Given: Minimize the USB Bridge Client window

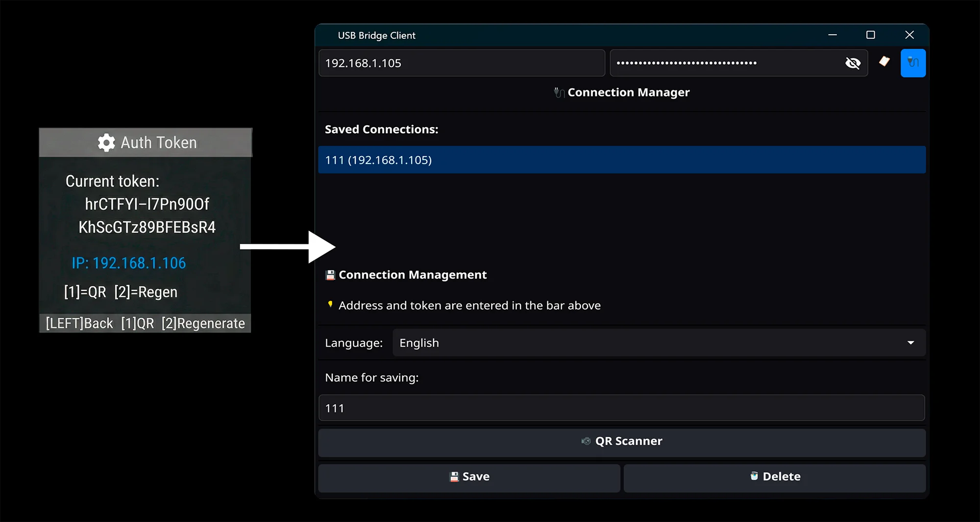Looking at the screenshot, I should click(832, 35).
